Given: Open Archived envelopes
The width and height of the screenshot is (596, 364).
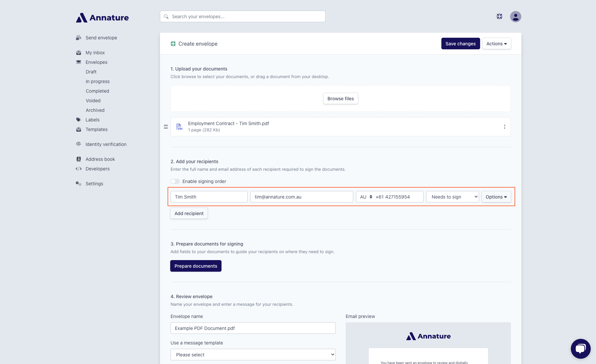Looking at the screenshot, I should [95, 110].
